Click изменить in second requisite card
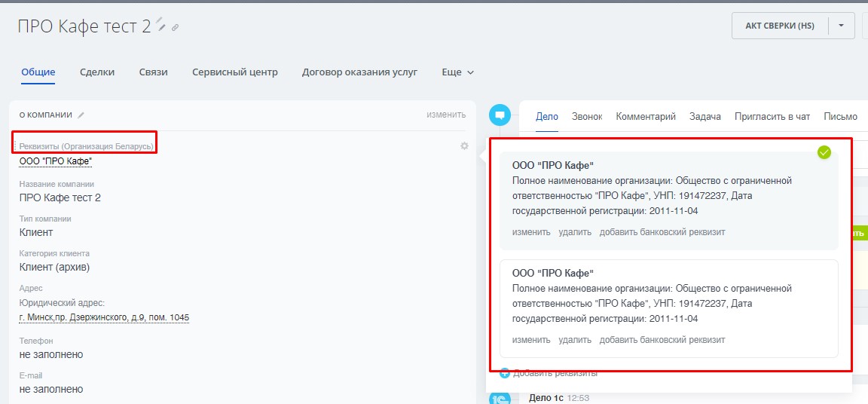 pyautogui.click(x=531, y=340)
